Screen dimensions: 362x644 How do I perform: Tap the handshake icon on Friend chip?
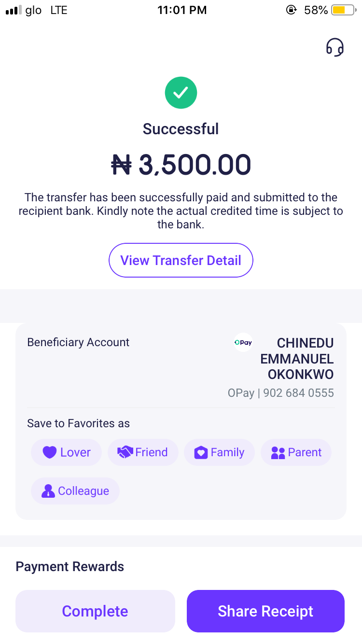point(125,452)
